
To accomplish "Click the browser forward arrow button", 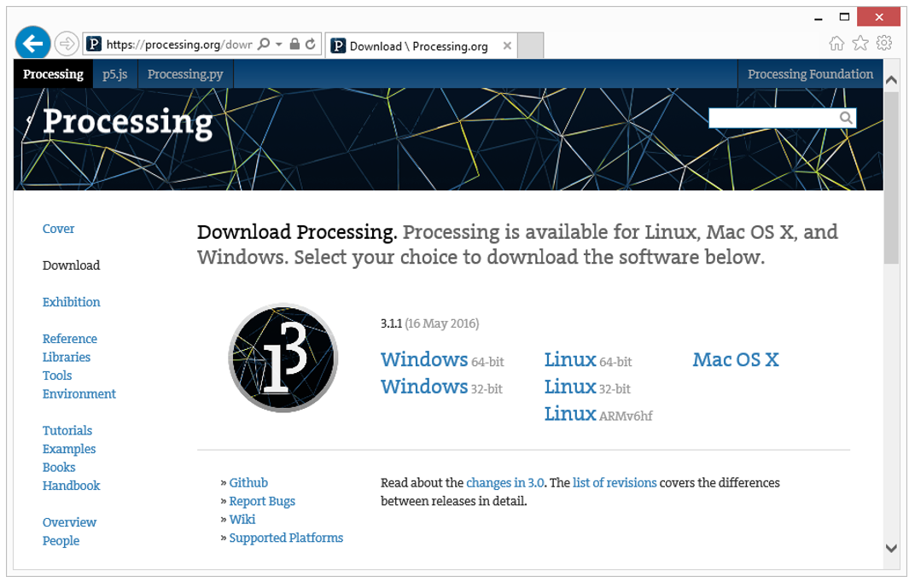I will pyautogui.click(x=67, y=44).
